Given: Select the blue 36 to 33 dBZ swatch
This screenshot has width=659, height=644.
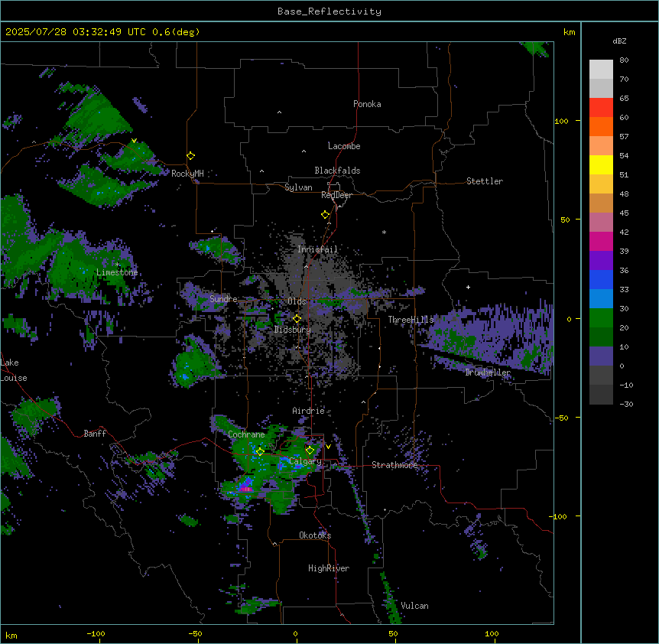Looking at the screenshot, I should (x=601, y=279).
